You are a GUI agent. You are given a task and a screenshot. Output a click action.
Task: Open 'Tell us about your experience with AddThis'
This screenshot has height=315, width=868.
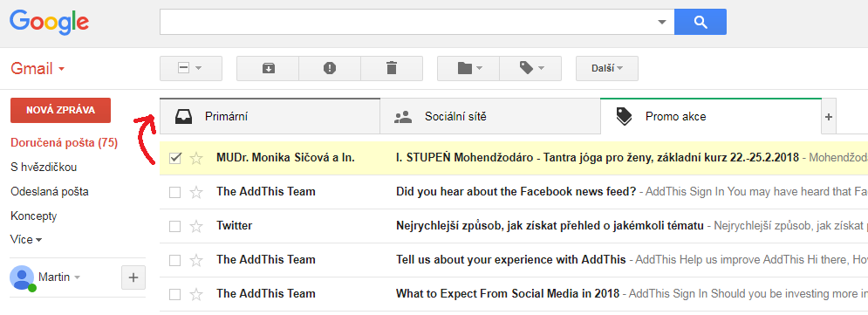[511, 260]
